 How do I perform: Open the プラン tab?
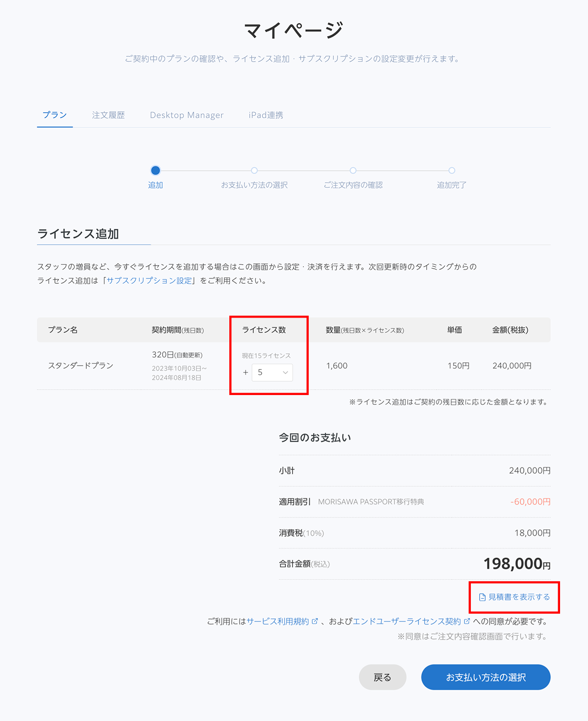tap(54, 115)
